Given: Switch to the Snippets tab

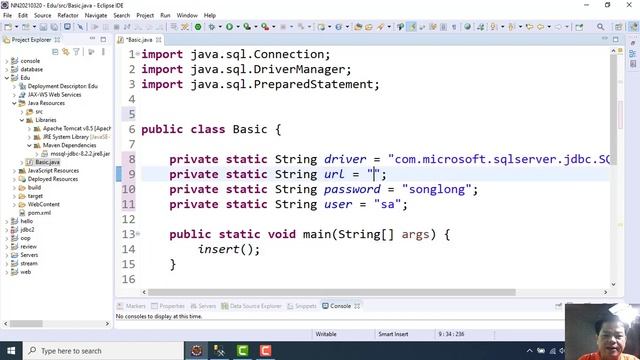Looking at the screenshot, I should pyautogui.click(x=302, y=306).
